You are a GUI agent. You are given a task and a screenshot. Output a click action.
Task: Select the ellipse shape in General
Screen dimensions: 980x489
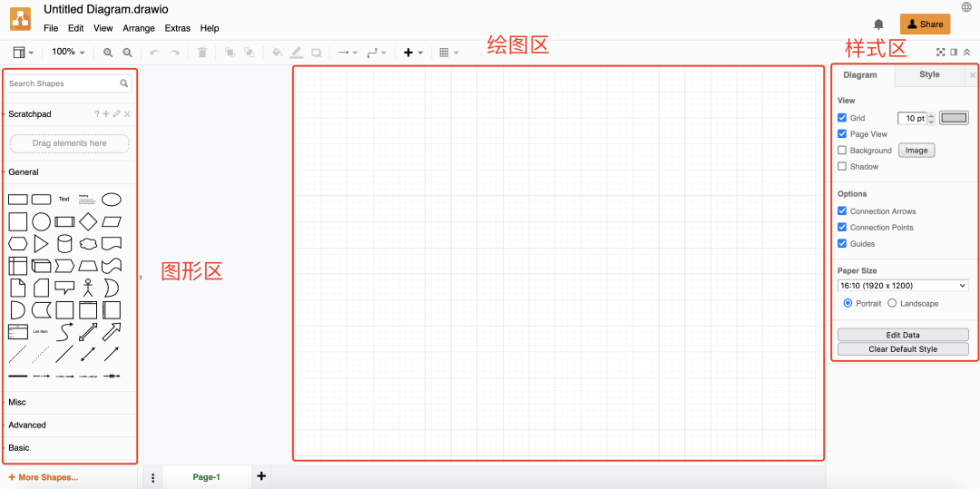pyautogui.click(x=112, y=200)
